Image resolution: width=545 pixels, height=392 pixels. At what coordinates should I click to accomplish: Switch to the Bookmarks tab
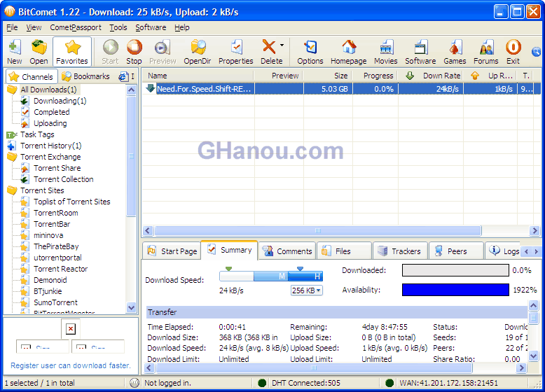click(85, 76)
